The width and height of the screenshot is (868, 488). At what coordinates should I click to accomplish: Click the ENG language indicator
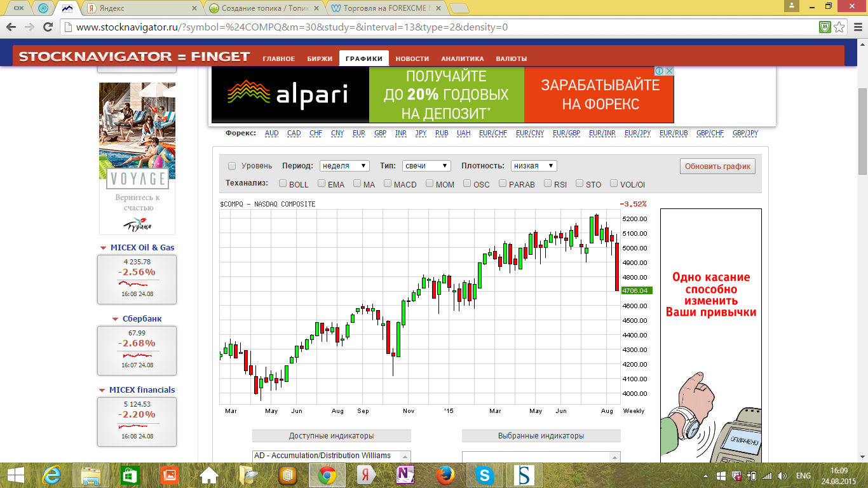[803, 475]
